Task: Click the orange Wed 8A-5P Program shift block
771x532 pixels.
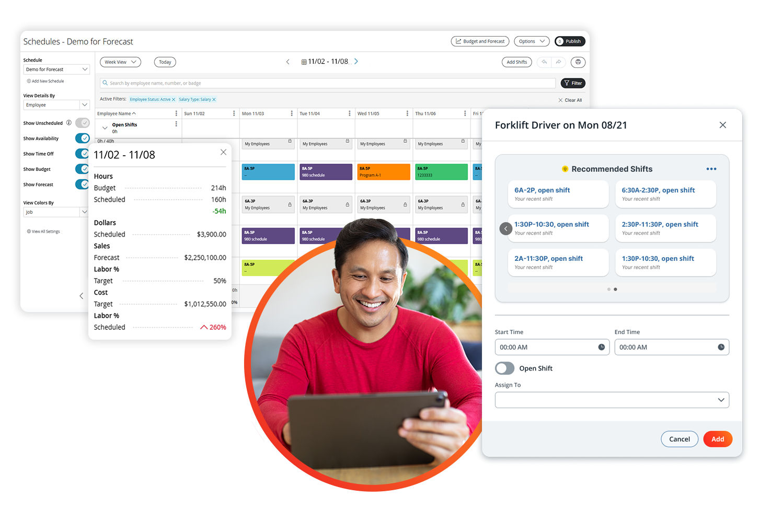Action: [x=383, y=172]
